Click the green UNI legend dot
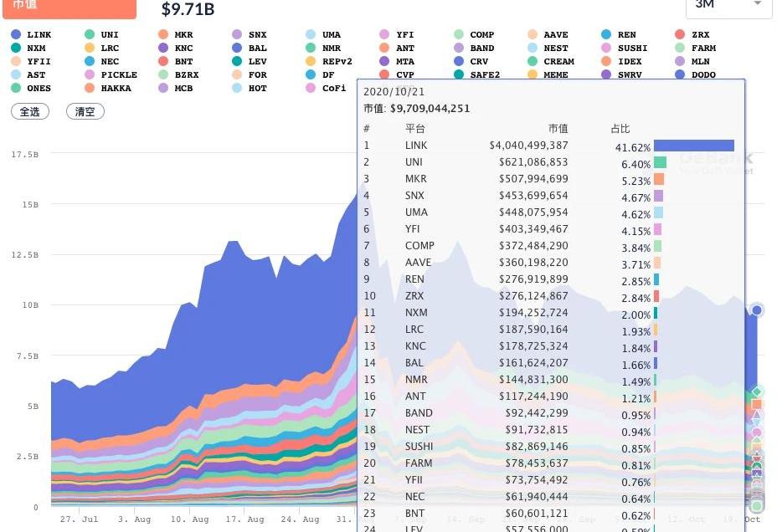The width and height of the screenshot is (782, 532). 90,35
